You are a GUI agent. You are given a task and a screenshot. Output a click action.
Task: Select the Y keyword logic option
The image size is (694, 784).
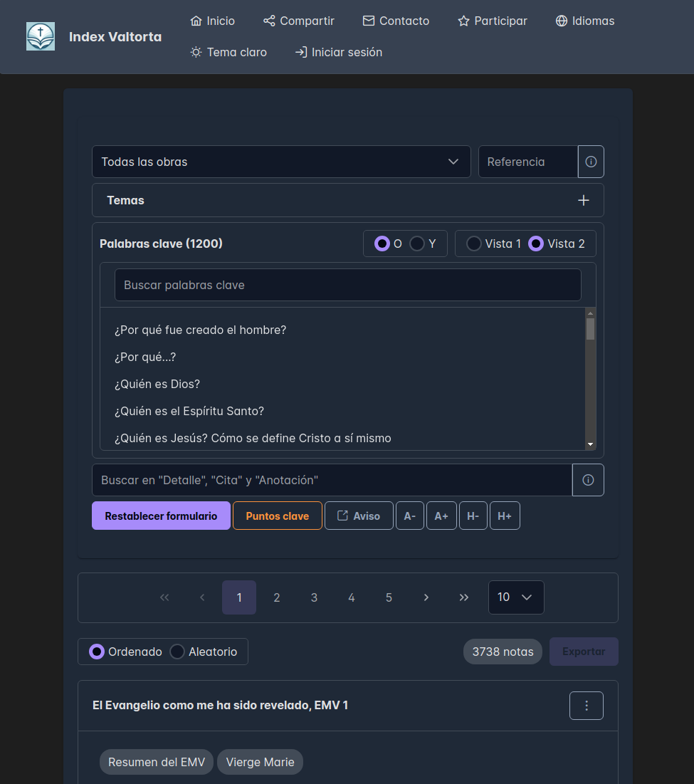[418, 244]
